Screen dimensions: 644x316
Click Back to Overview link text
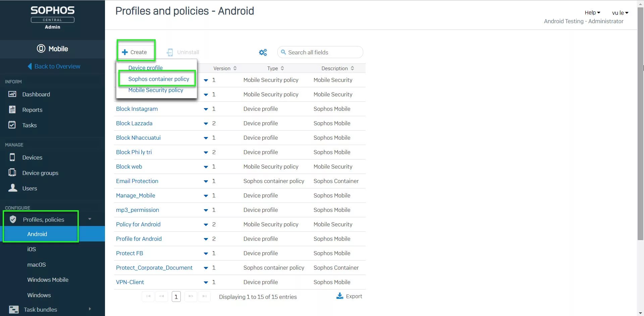coord(57,66)
